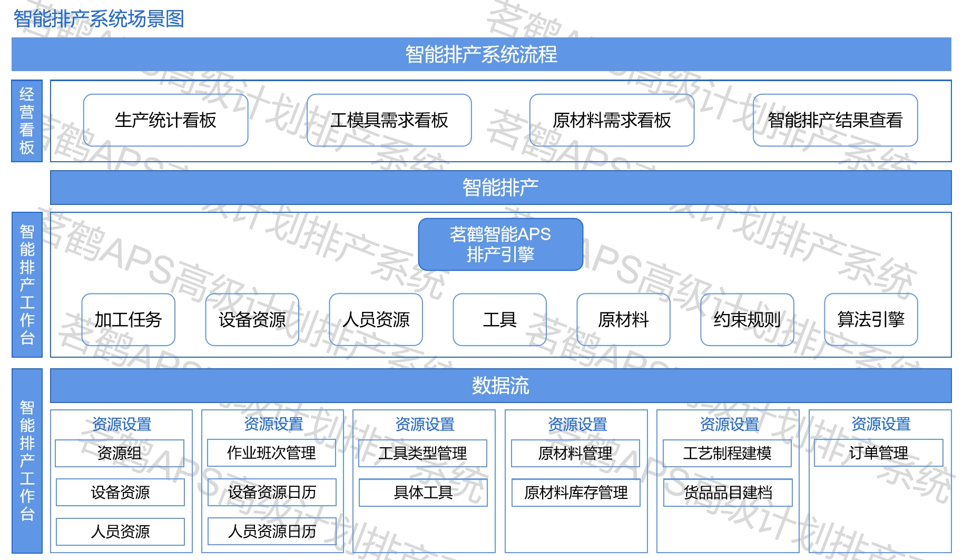Screen dimensions: 963x560
Task: Click the 数据流 section banner
Action: [x=500, y=386]
